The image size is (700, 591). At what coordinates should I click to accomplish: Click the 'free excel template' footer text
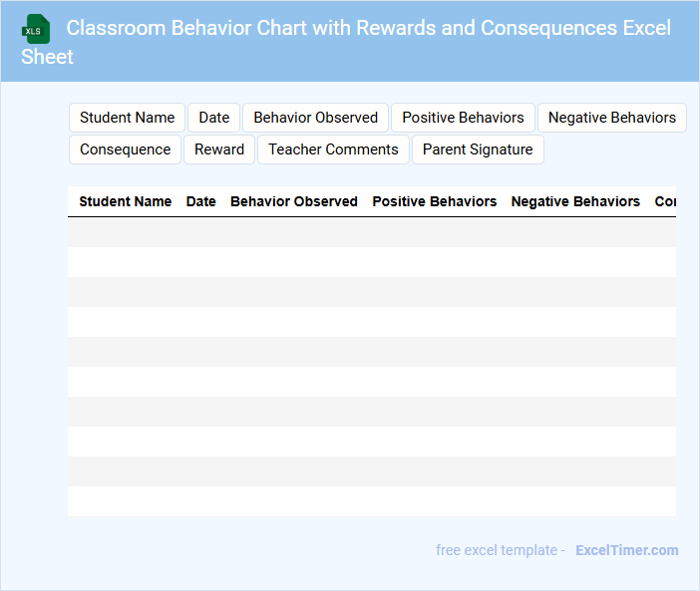(500, 550)
